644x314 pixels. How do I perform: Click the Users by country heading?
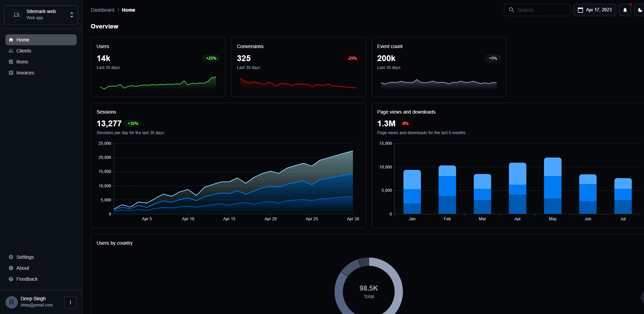(x=114, y=243)
